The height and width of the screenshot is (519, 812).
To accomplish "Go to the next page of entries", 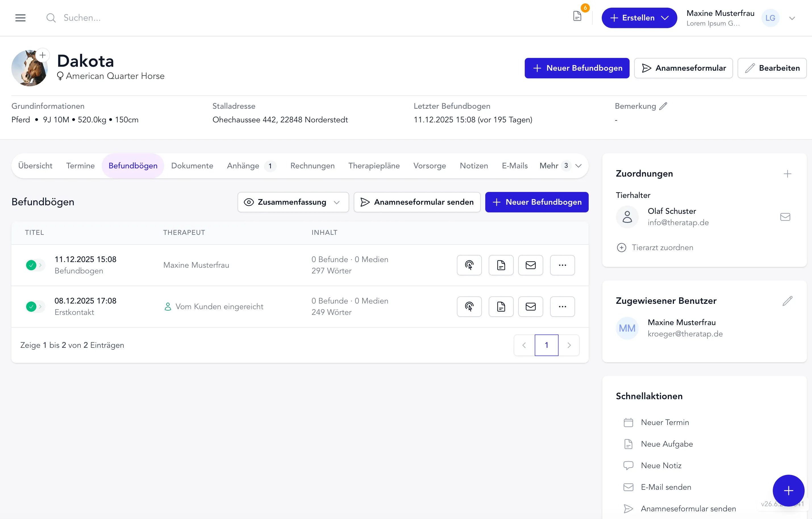I will pos(569,345).
